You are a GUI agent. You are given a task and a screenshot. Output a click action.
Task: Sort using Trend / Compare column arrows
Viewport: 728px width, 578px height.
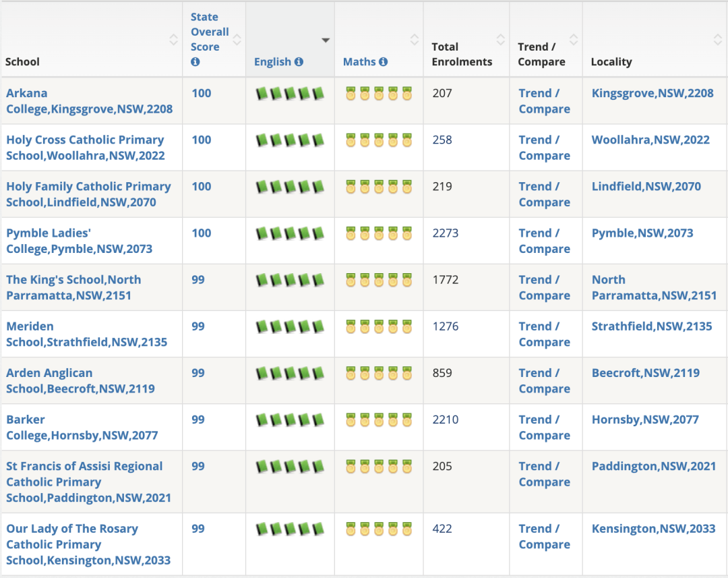point(574,40)
